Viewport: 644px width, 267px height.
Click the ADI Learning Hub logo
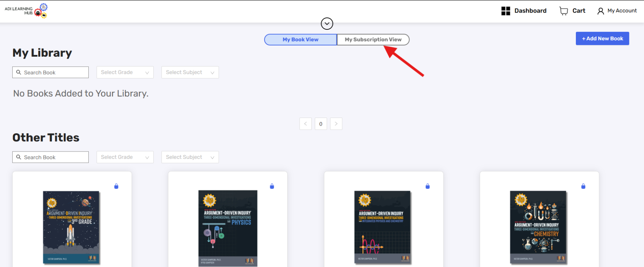(26, 11)
